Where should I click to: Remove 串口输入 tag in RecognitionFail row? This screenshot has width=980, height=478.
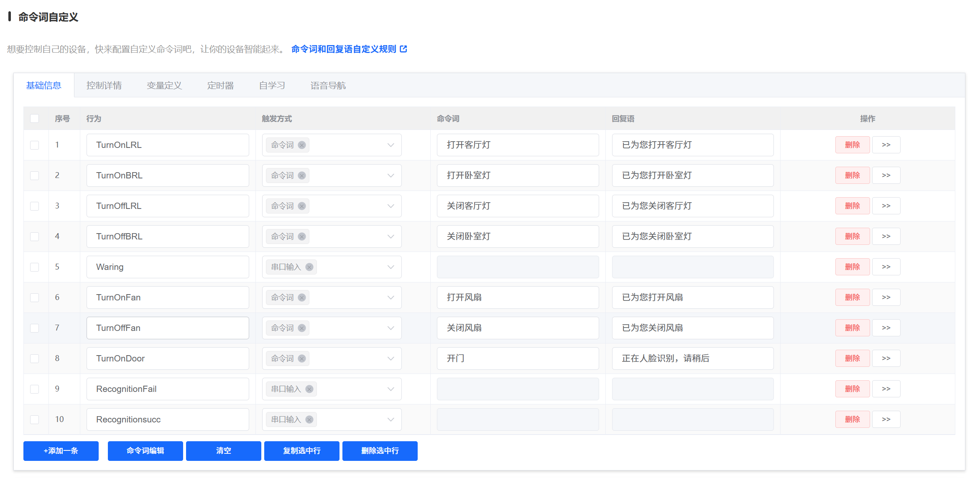click(x=309, y=389)
